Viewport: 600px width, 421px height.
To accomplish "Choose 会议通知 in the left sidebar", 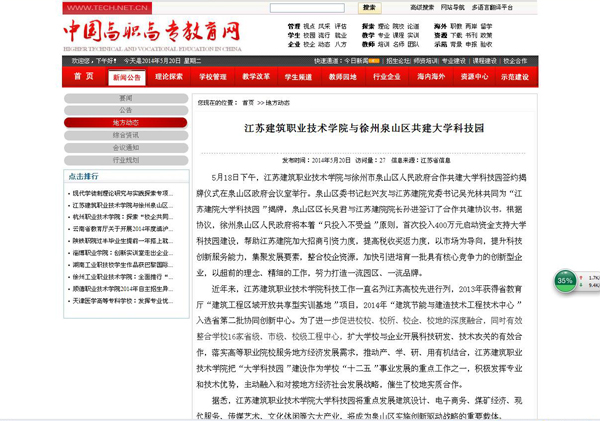I will point(126,147).
